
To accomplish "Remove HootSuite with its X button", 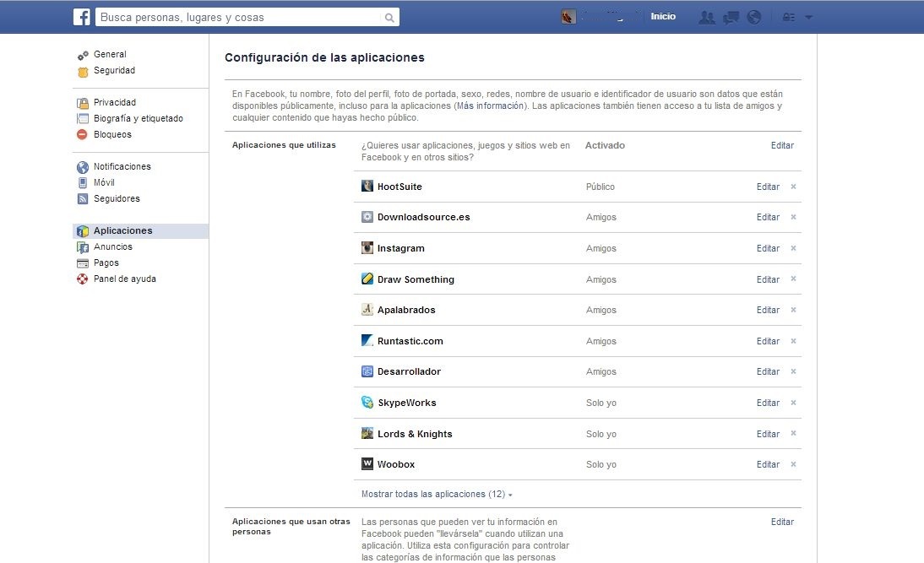I will pyautogui.click(x=793, y=187).
